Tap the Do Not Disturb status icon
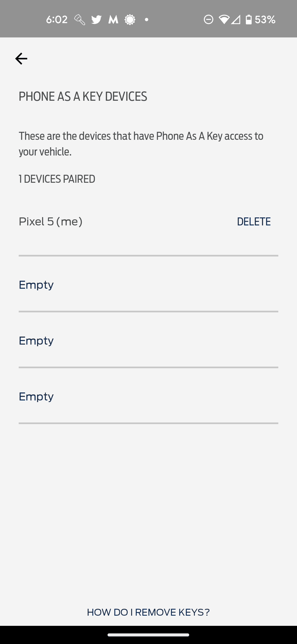The width and height of the screenshot is (297, 644). [x=208, y=20]
